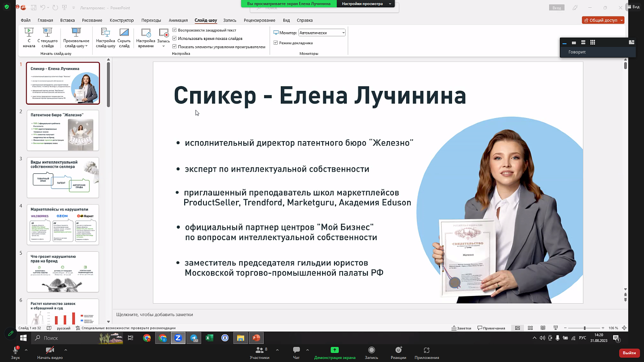The height and width of the screenshot is (362, 644).
Task: Open the Переходы ribbon tab
Action: click(x=151, y=20)
